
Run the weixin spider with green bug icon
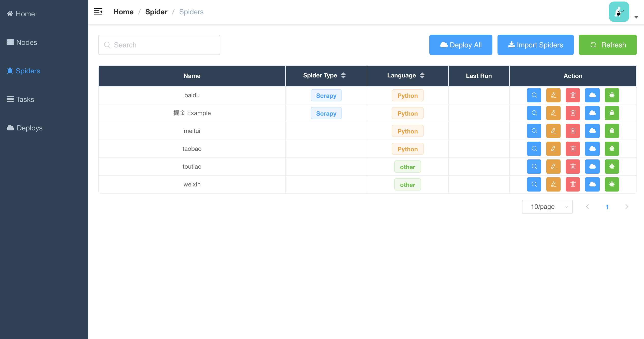click(612, 184)
